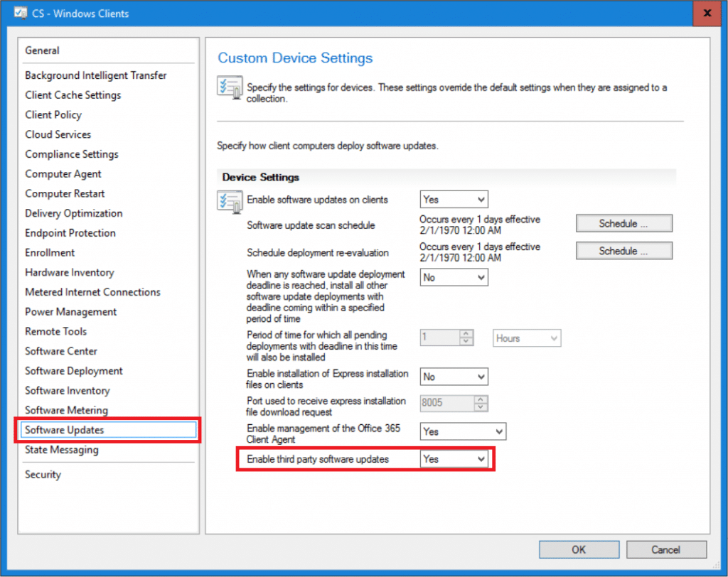Click the OK button

point(579,549)
